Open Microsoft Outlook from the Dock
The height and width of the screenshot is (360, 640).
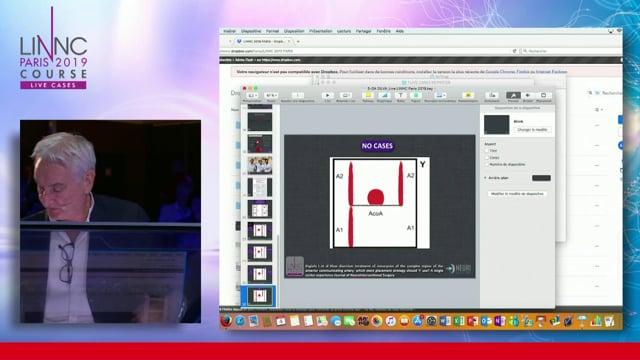click(x=486, y=321)
